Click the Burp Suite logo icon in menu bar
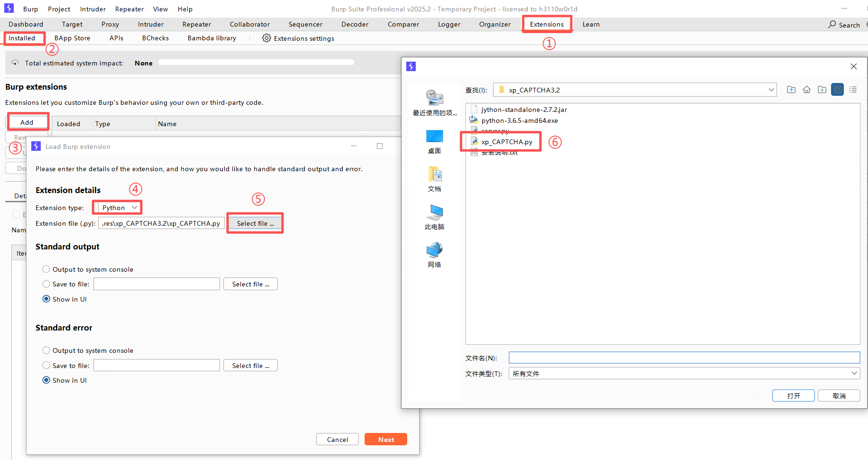Viewport: 868px width, 460px height. click(9, 9)
